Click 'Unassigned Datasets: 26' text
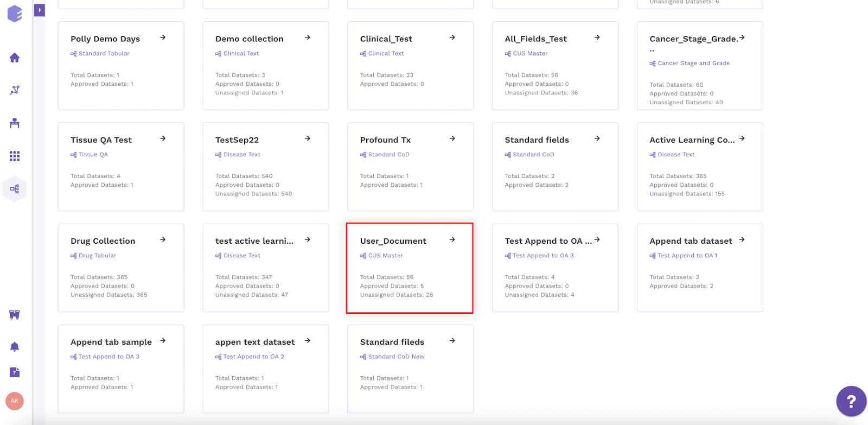 click(397, 295)
